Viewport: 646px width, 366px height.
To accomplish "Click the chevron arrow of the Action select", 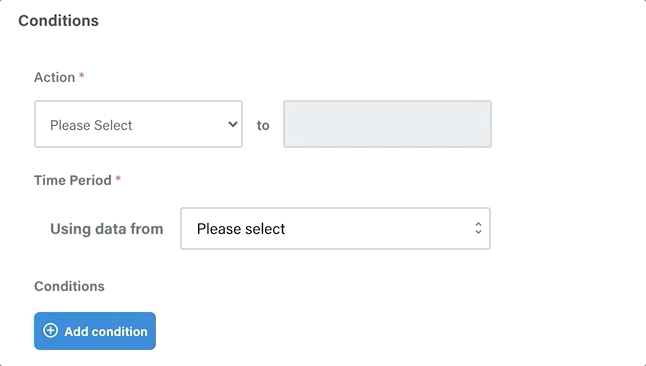I will 233,124.
